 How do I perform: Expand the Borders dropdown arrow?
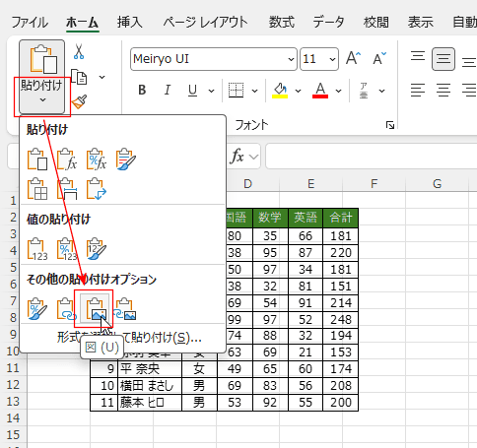click(254, 91)
